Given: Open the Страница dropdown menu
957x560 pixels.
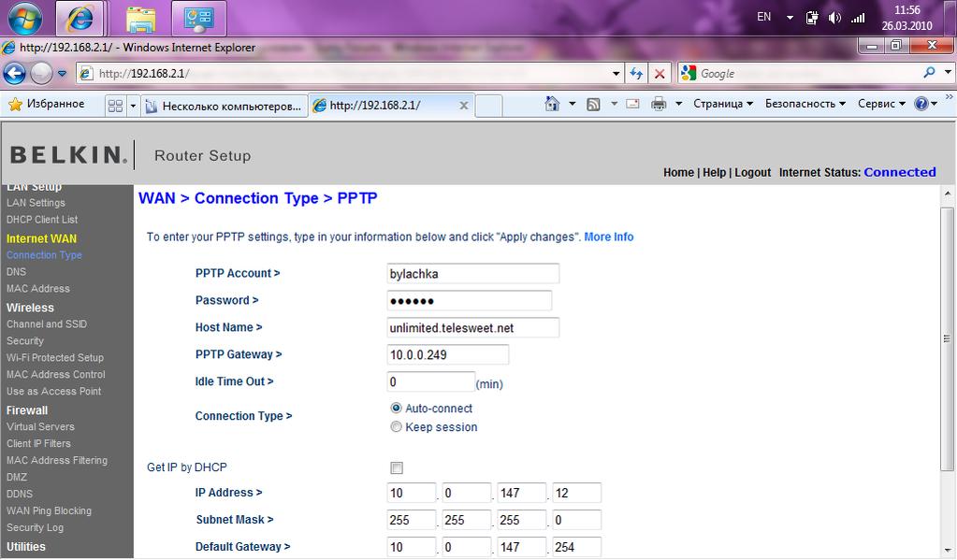Looking at the screenshot, I should coord(722,104).
